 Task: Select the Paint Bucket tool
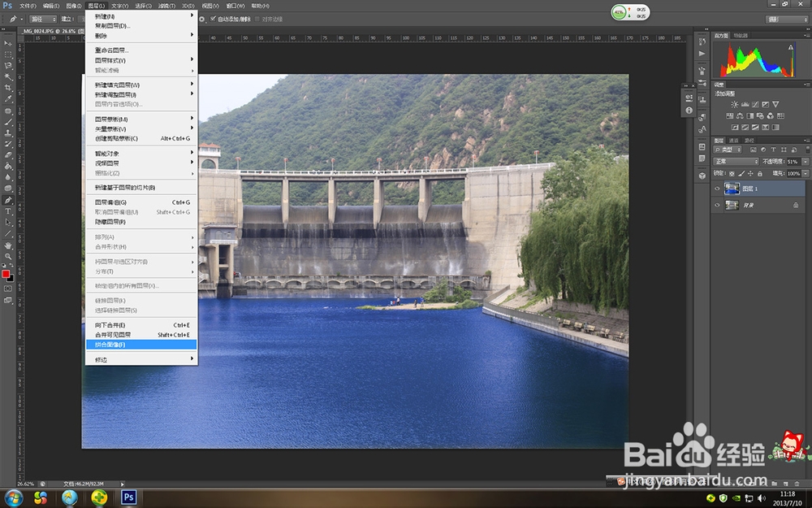8,167
